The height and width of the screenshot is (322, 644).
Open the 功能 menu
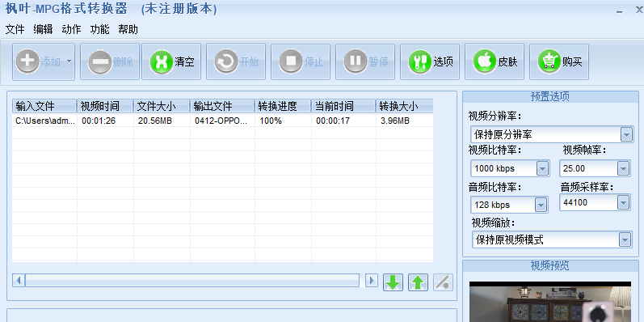[100, 29]
